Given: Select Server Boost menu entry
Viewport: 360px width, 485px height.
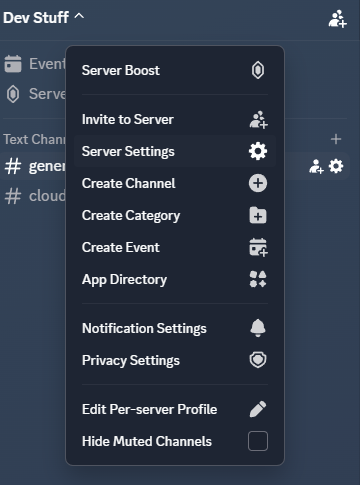Looking at the screenshot, I should [x=175, y=70].
